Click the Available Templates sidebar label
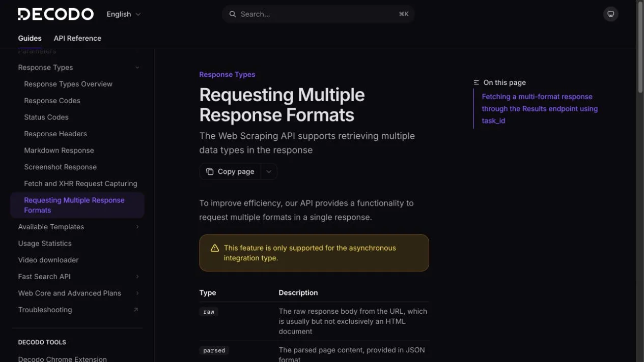Screen dimensions: 644x362 tap(51, 227)
